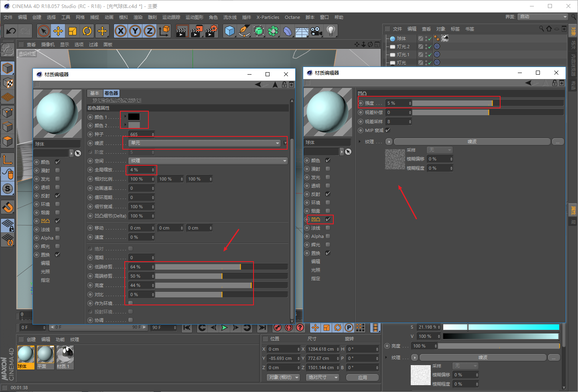The width and height of the screenshot is (578, 392).
Task: Open the 噪波 noise type dropdown (单元)
Action: pos(205,143)
